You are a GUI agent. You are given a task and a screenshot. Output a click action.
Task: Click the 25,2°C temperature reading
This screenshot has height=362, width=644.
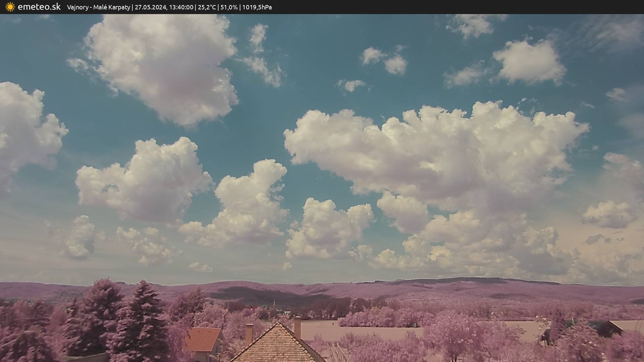click(x=207, y=7)
